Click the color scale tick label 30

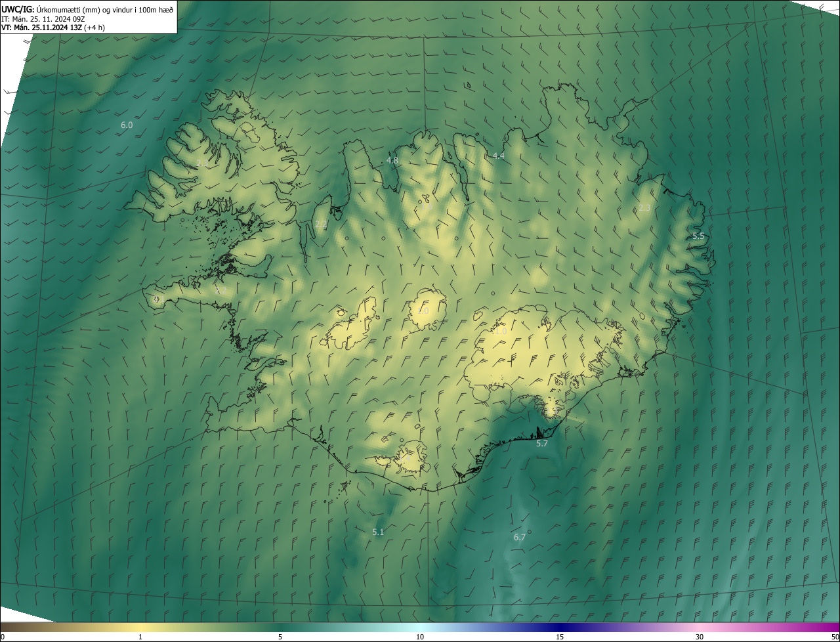pos(700,637)
